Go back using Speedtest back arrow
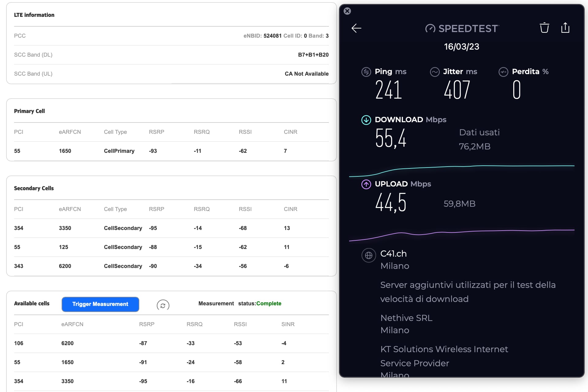 pos(356,28)
